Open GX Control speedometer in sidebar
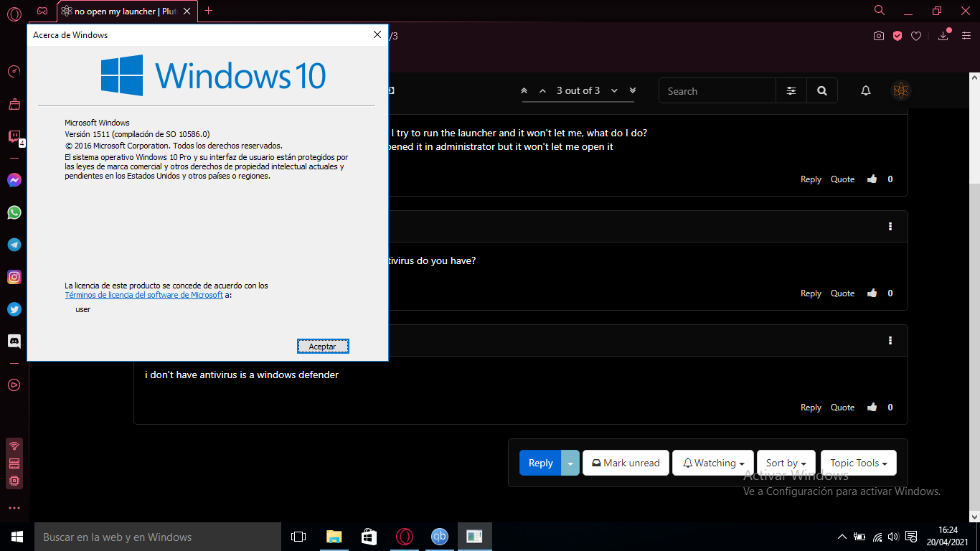The width and height of the screenshot is (980, 551). tap(14, 72)
